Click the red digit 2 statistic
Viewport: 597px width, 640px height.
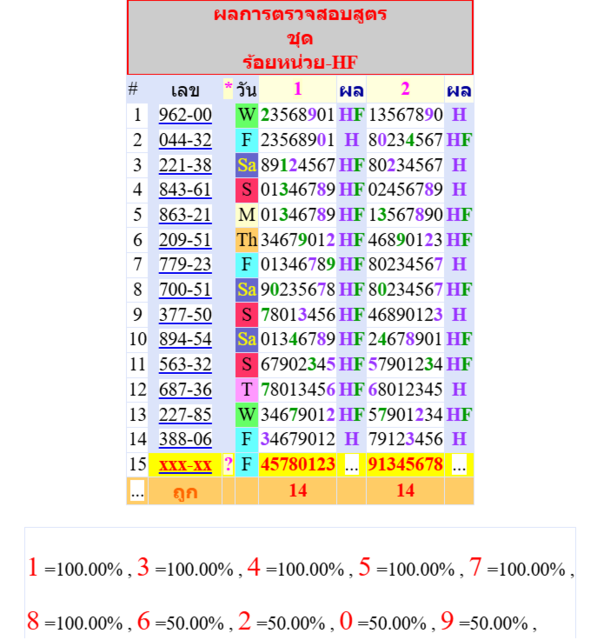(244, 621)
